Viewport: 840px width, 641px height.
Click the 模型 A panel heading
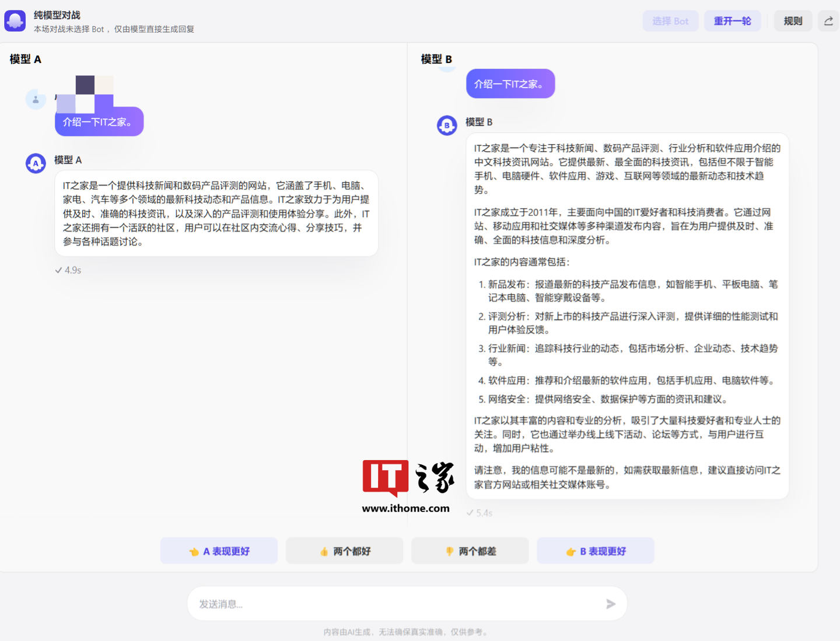tap(26, 59)
